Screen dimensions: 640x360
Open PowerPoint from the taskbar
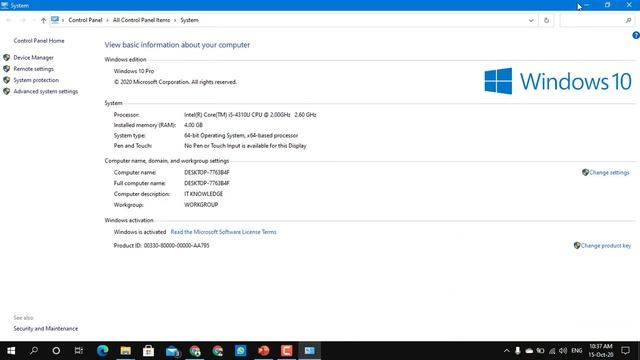pyautogui.click(x=264, y=351)
